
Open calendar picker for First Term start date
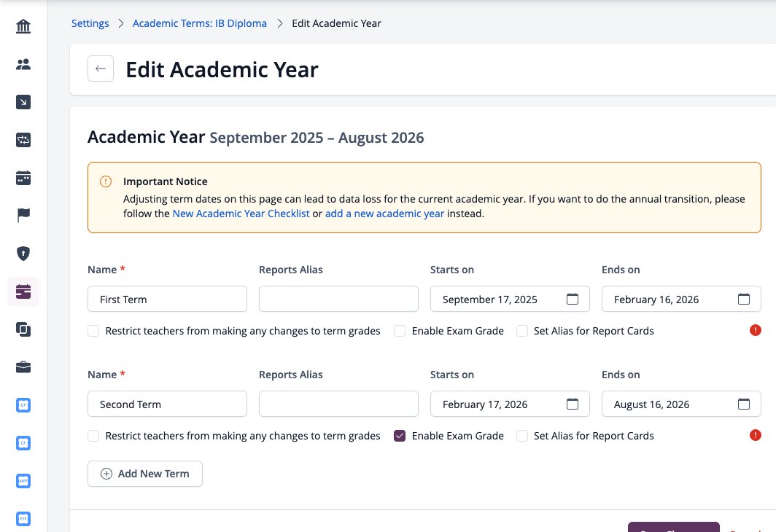coord(572,299)
